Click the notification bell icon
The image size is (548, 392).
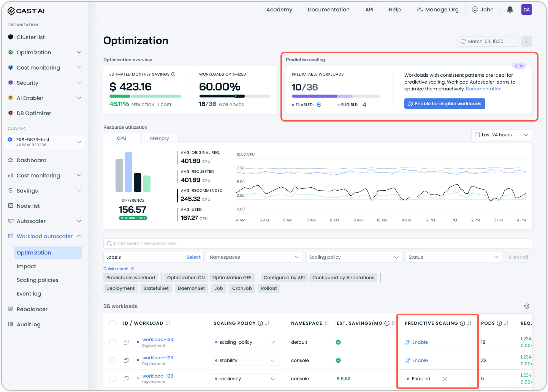click(x=510, y=9)
